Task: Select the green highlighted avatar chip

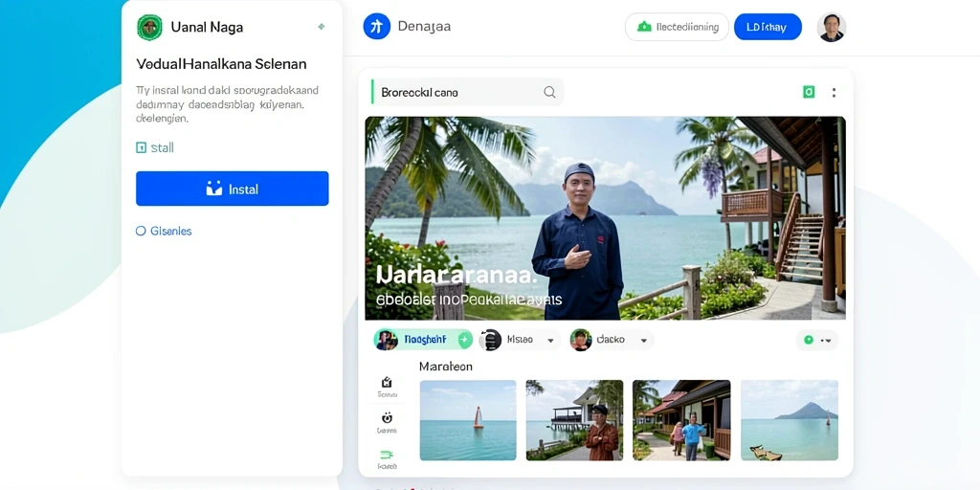Action: (423, 340)
